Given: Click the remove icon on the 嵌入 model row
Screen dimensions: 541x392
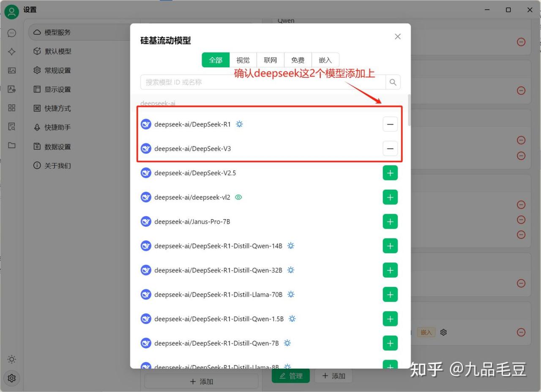Looking at the screenshot, I should [521, 332].
